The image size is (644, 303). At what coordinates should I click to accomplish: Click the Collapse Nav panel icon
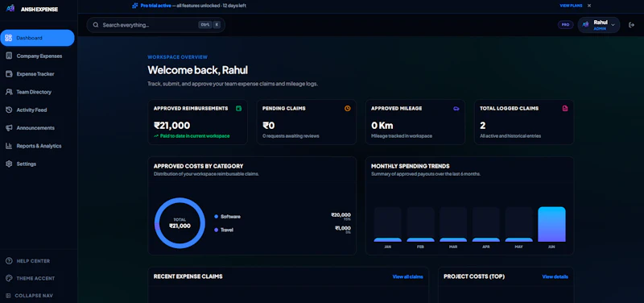click(9, 296)
